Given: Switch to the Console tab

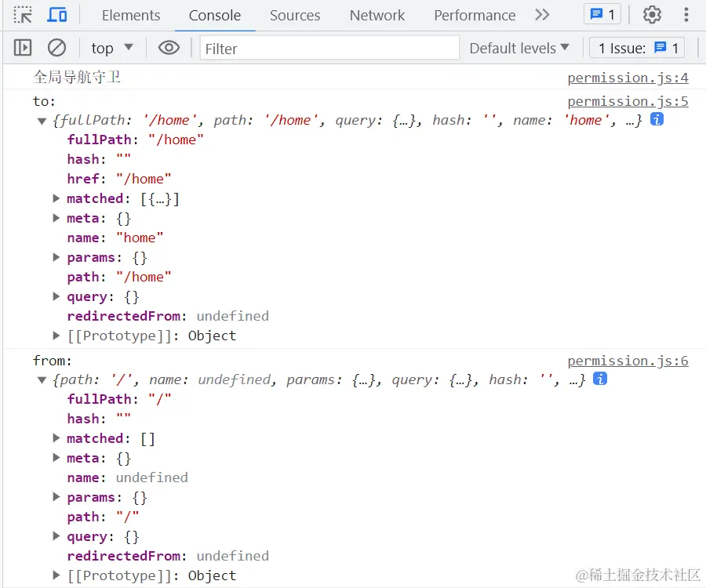Looking at the screenshot, I should (215, 16).
